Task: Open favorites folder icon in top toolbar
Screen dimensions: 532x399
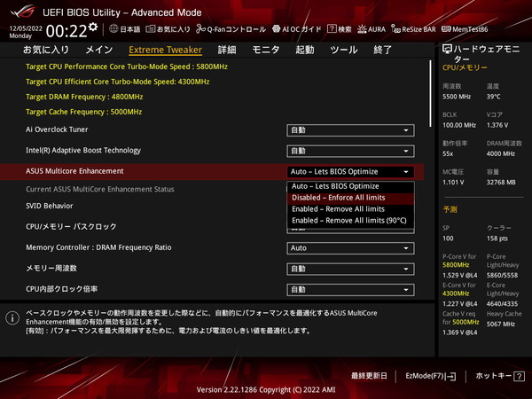Action: click(x=151, y=29)
